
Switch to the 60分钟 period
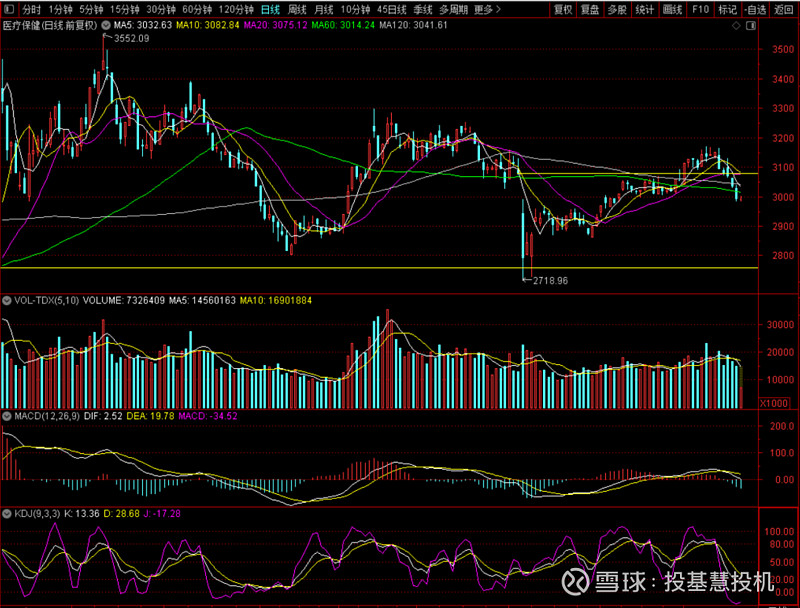(195, 9)
